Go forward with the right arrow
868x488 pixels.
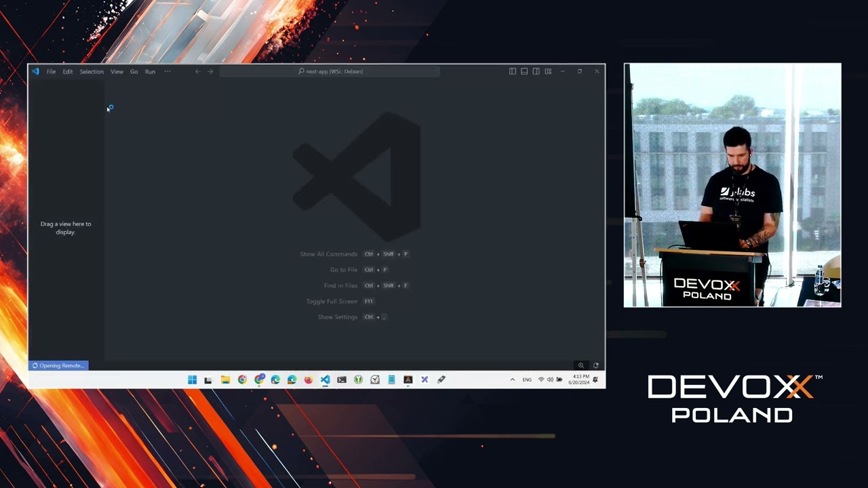click(210, 71)
